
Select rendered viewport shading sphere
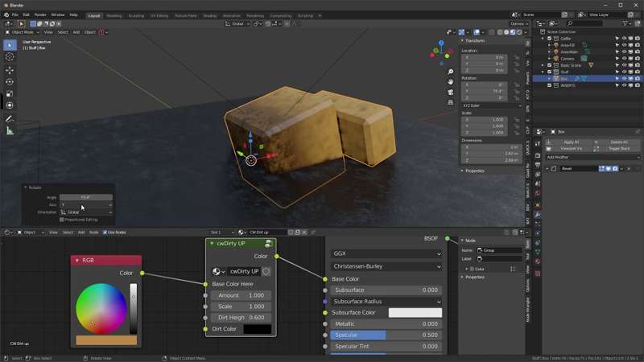tap(519, 32)
